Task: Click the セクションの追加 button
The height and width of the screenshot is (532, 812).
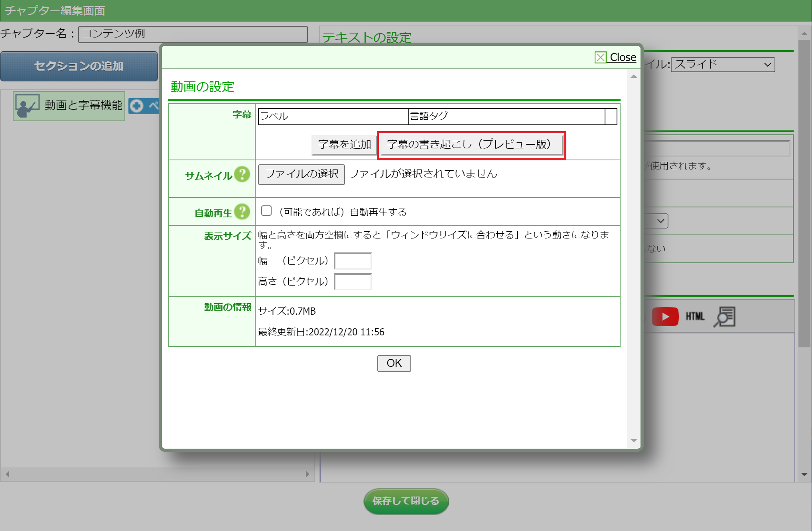Action: pyautogui.click(x=79, y=66)
